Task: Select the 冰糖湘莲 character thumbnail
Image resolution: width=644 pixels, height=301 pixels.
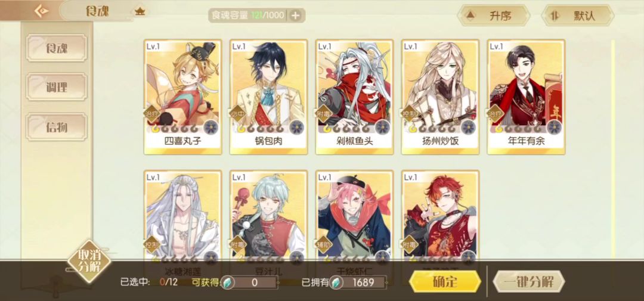Action: 183,216
